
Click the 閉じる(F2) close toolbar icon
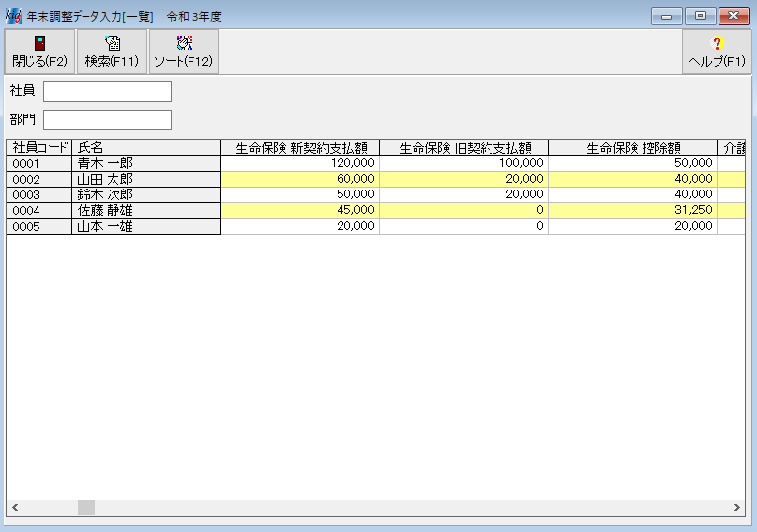[x=39, y=51]
